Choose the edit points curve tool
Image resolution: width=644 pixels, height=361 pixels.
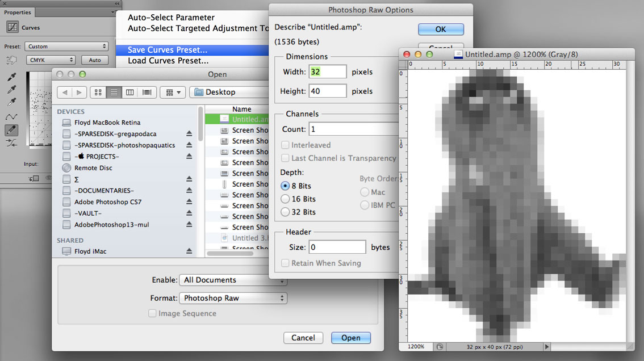pos(11,117)
